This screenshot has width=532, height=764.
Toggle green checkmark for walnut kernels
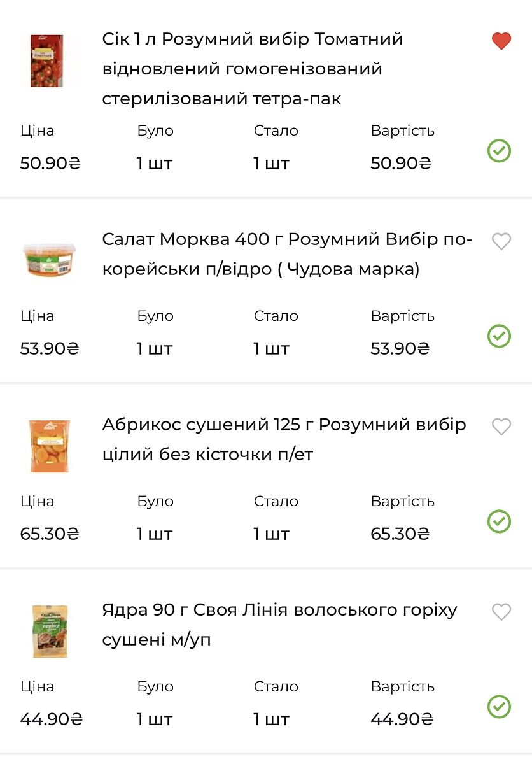point(499,707)
